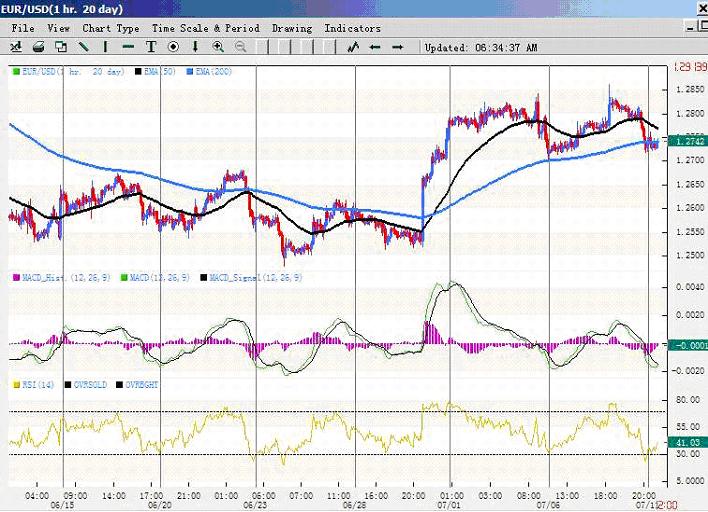The width and height of the screenshot is (708, 512).
Task: Click the MACD_Signal(12,26,9) legend label
Action: point(257,275)
